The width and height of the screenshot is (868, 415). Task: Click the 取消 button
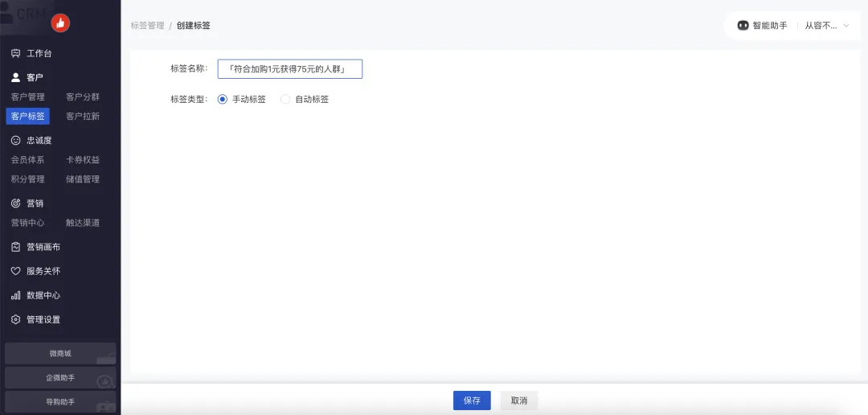(519, 401)
